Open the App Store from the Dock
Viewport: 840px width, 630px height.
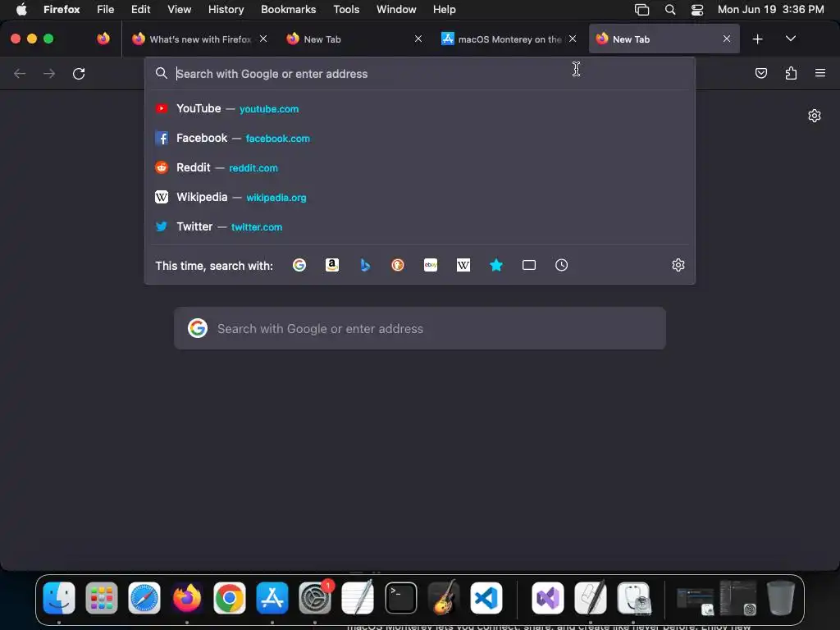coord(272,598)
